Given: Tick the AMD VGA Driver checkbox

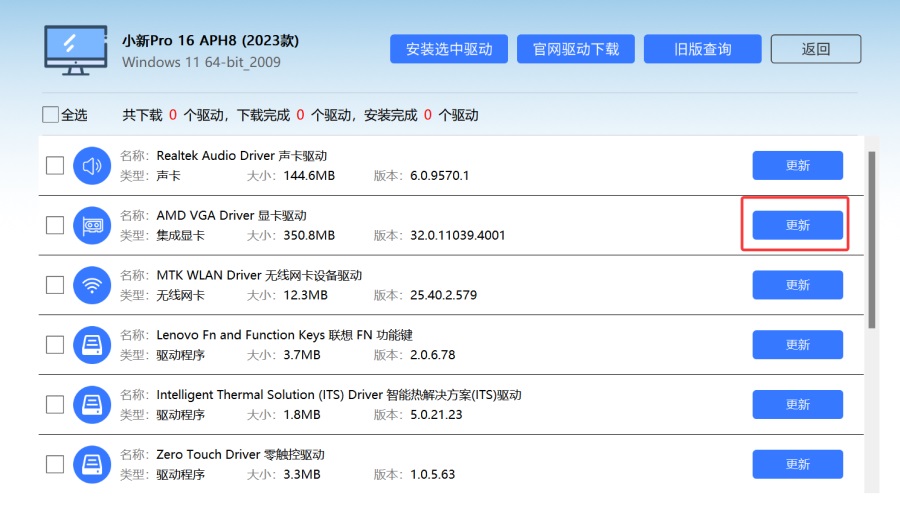Looking at the screenshot, I should click(x=55, y=225).
